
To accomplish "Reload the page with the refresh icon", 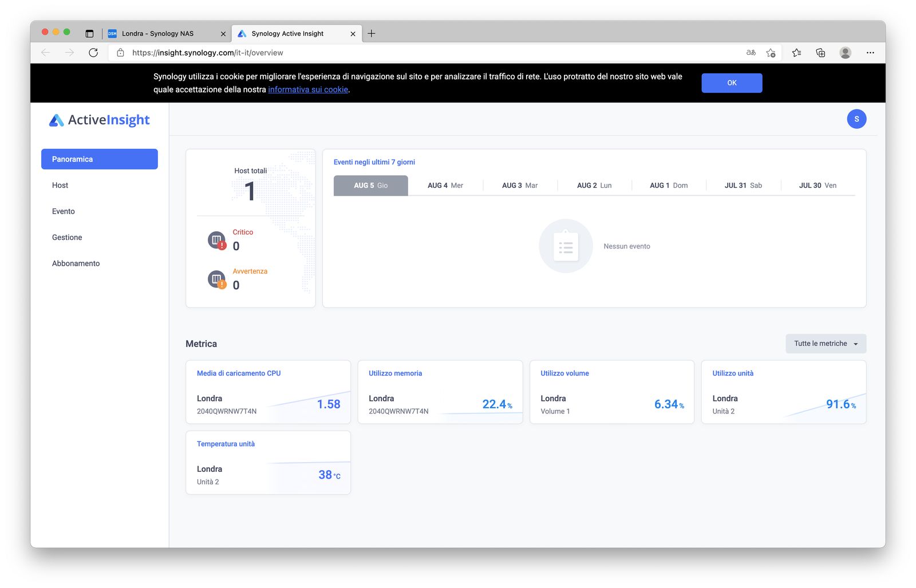I will tap(93, 53).
